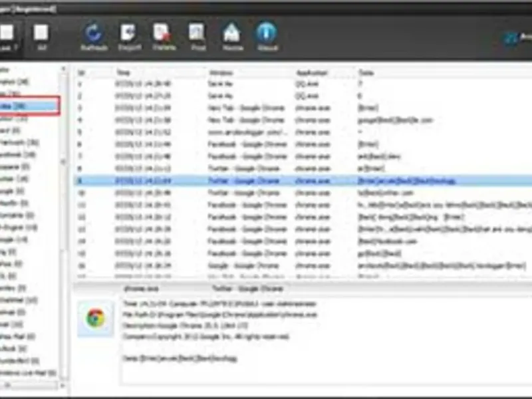The image size is (532, 399).
Task: Click the highlighted row 9 Twitter entry
Action: point(303,181)
